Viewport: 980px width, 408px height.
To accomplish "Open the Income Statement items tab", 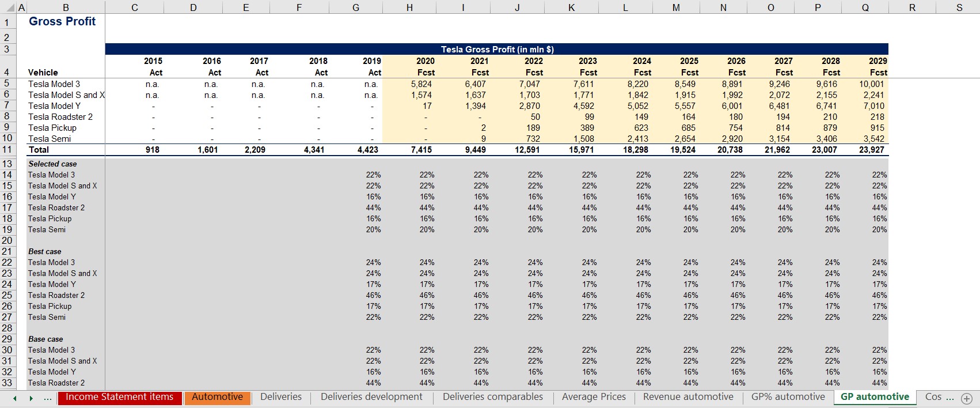I will coord(120,397).
